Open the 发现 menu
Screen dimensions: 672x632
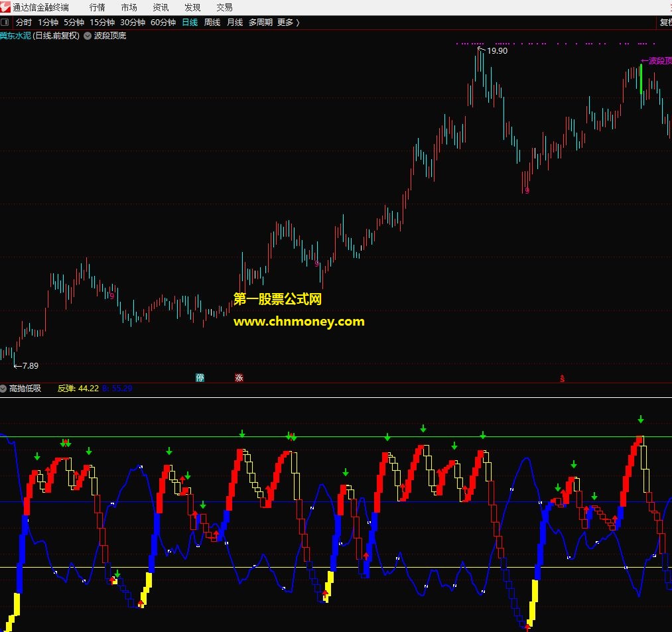click(x=192, y=7)
